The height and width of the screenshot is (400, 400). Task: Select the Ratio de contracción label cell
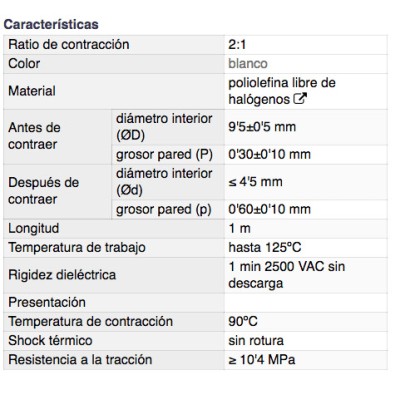tap(114, 45)
